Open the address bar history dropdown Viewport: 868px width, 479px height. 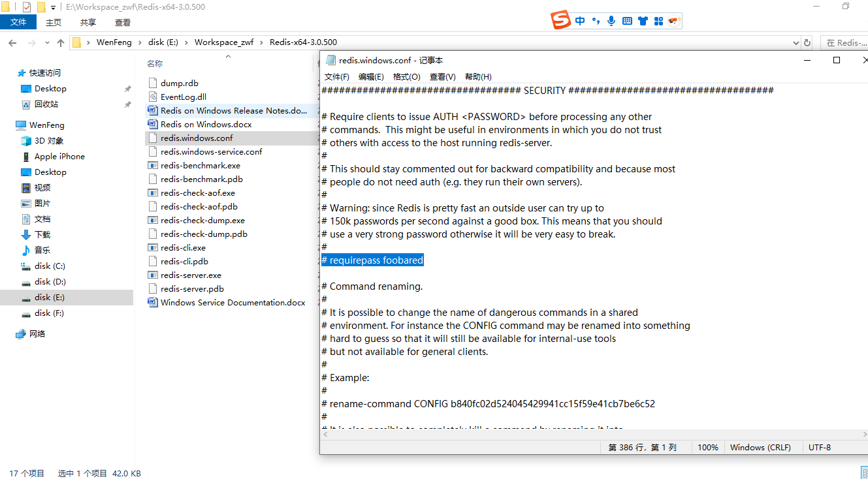point(795,42)
